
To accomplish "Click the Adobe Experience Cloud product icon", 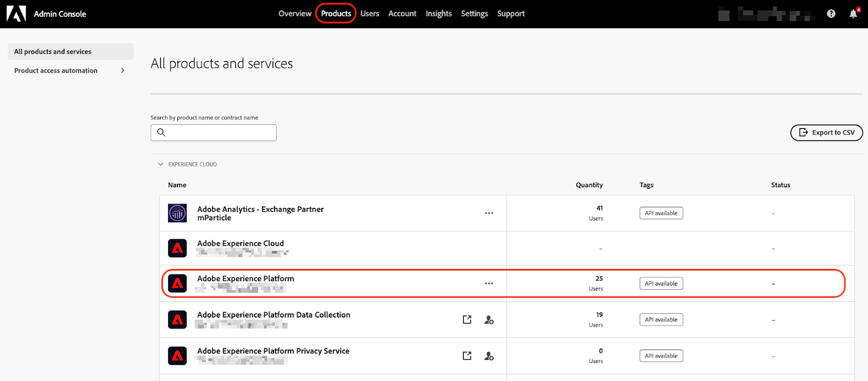I will click(177, 249).
